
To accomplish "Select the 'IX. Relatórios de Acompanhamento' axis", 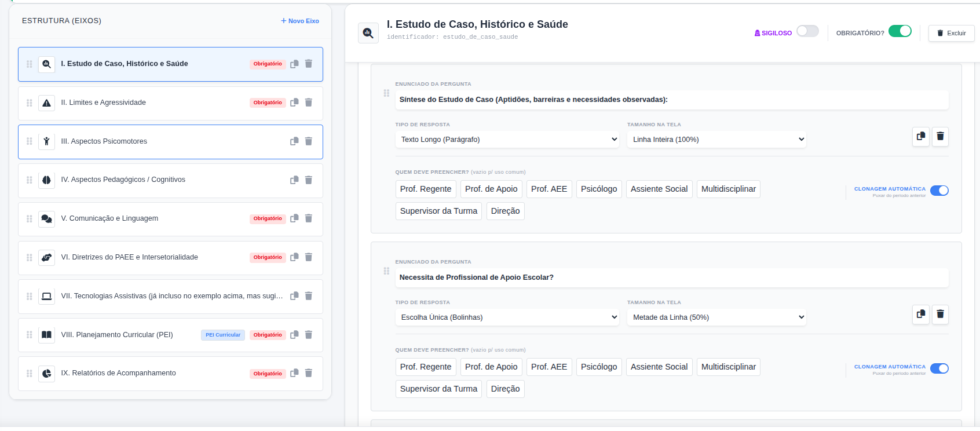I will coord(170,374).
